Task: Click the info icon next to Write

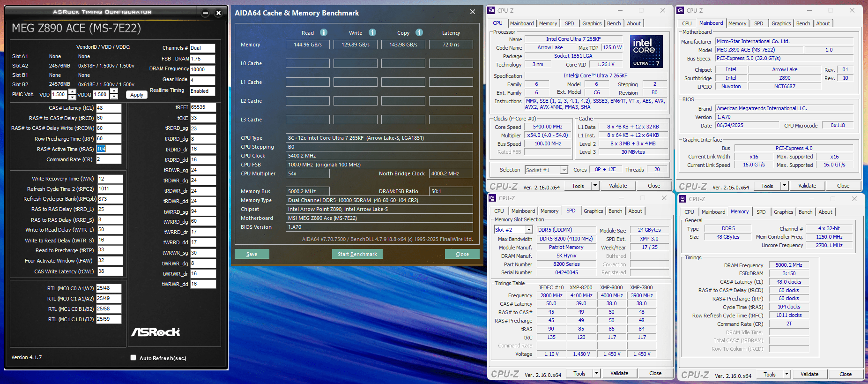Action: [372, 32]
